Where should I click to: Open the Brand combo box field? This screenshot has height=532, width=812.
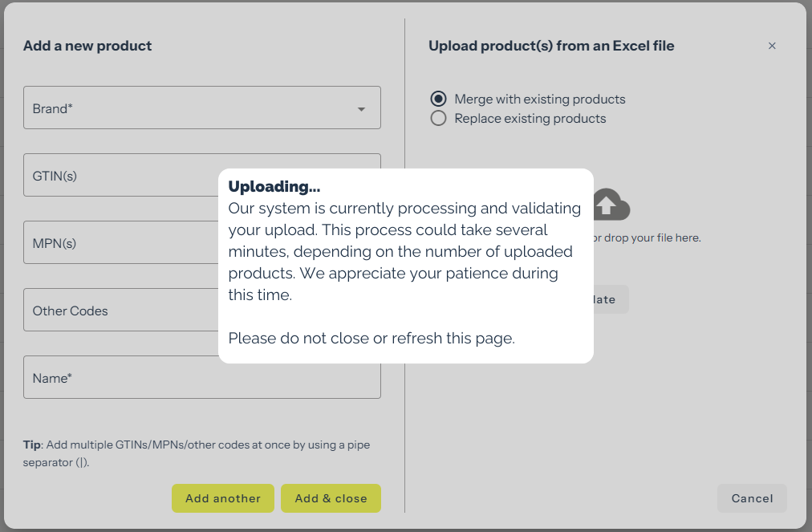[x=193, y=108]
